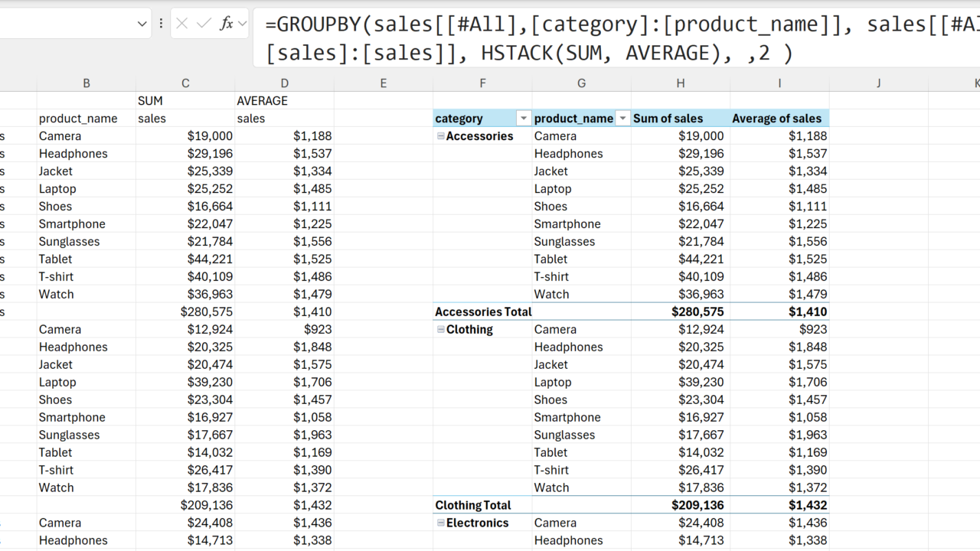The width and height of the screenshot is (980, 551).
Task: Collapse the Electronics group in the pivot table
Action: [x=441, y=523]
